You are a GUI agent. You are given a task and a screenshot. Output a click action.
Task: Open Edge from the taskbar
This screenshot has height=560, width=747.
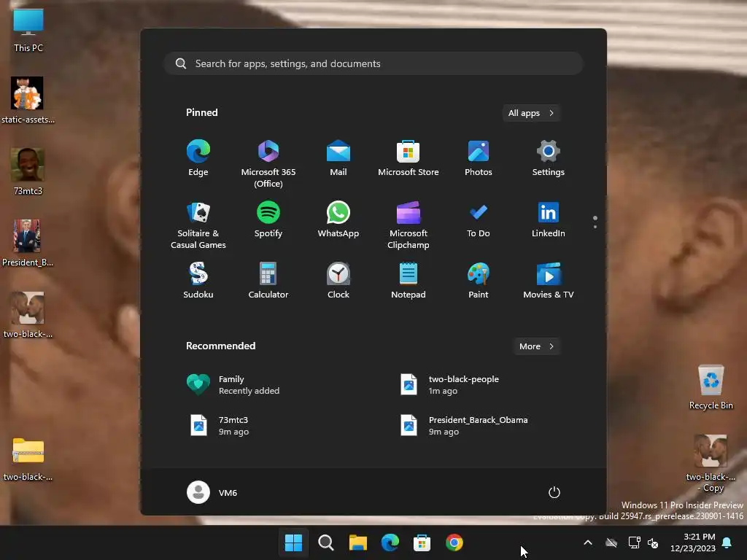click(390, 542)
